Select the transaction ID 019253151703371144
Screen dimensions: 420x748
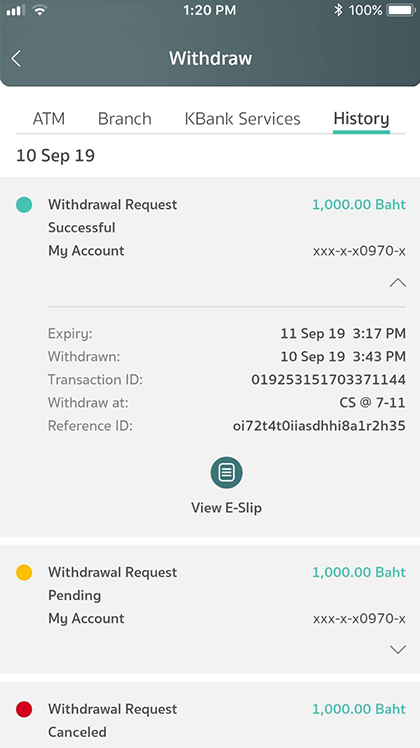pyautogui.click(x=328, y=380)
